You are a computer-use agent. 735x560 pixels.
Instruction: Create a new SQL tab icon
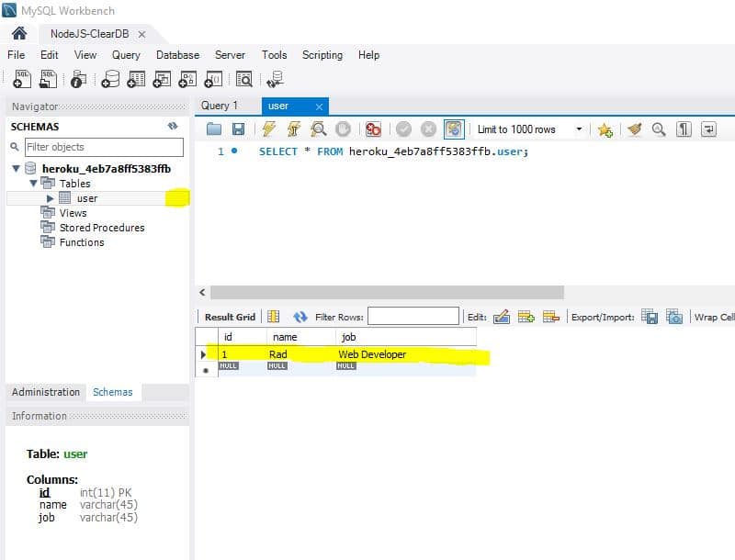point(22,79)
